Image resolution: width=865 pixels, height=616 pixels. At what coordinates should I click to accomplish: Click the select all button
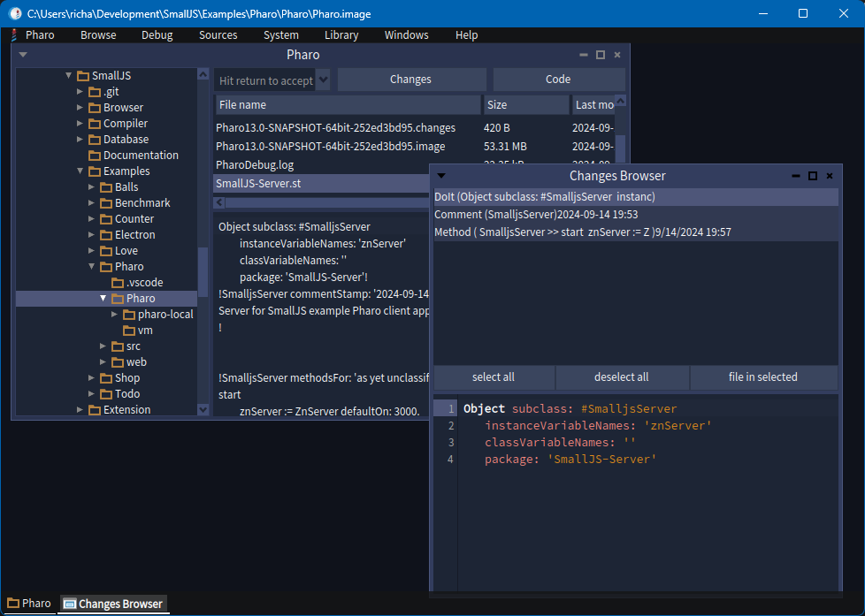click(494, 377)
